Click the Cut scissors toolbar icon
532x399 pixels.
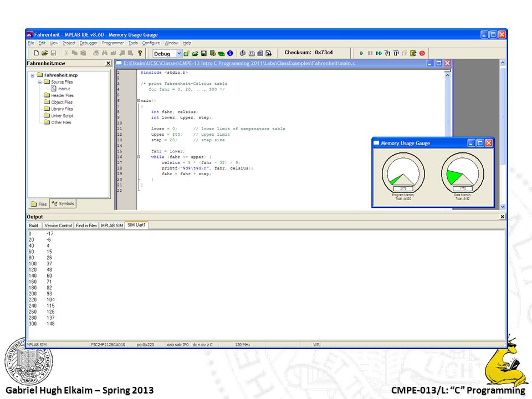(x=66, y=53)
